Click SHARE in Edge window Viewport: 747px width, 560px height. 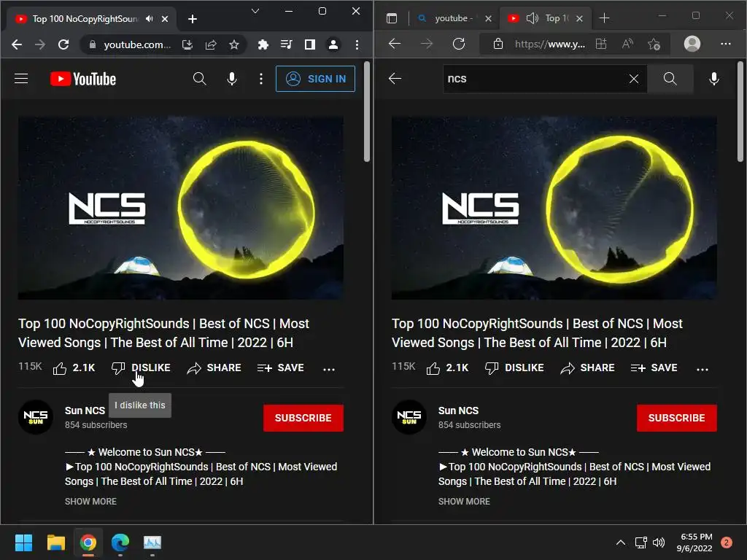click(587, 367)
